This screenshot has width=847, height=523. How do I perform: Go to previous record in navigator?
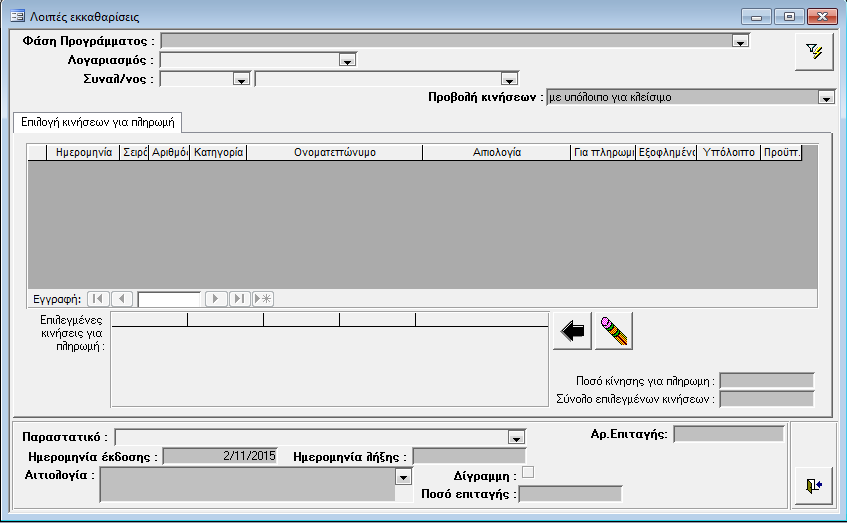click(x=122, y=298)
